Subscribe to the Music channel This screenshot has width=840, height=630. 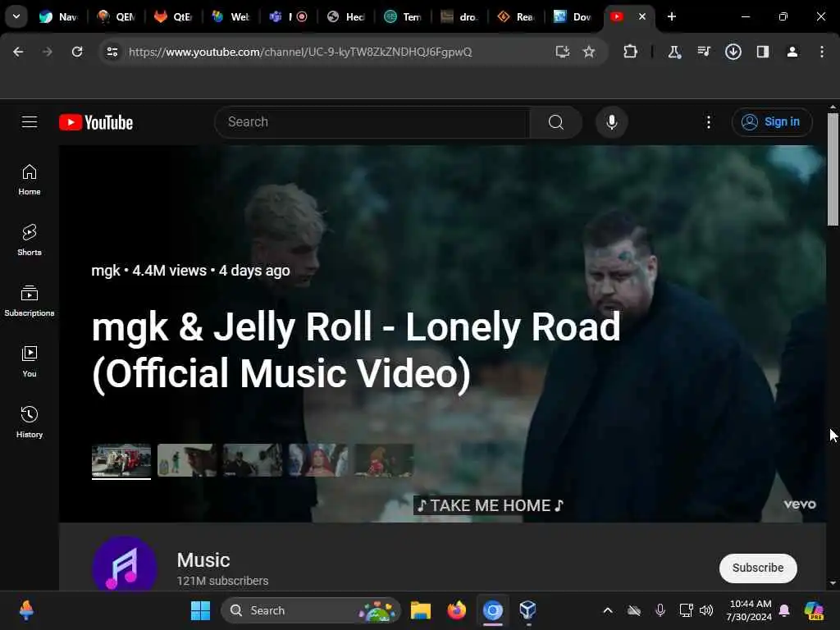click(x=758, y=568)
